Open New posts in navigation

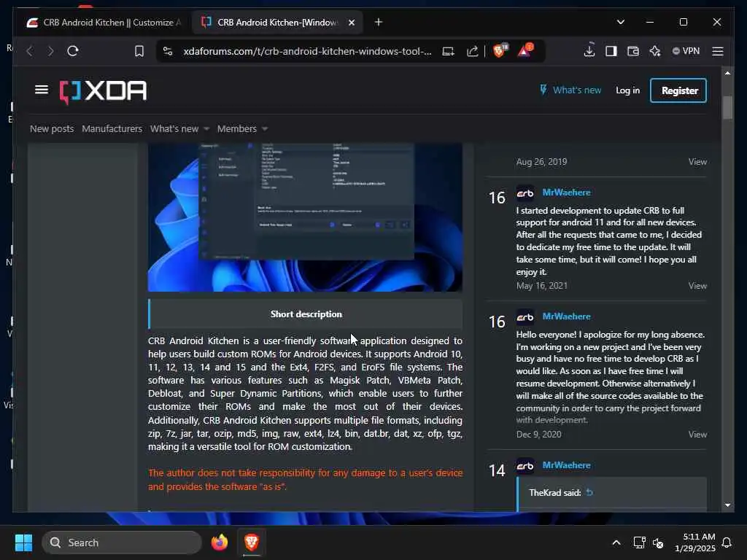coord(52,128)
